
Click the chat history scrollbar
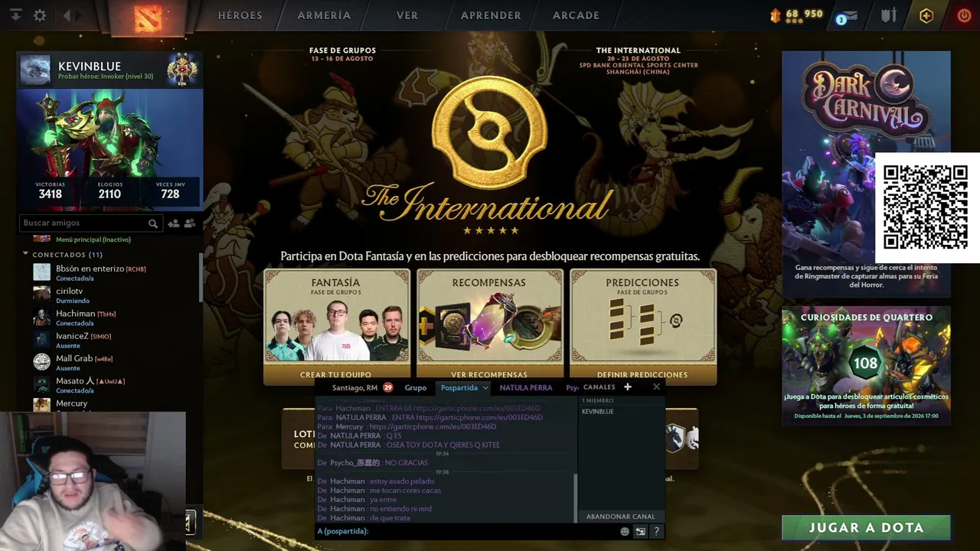574,497
